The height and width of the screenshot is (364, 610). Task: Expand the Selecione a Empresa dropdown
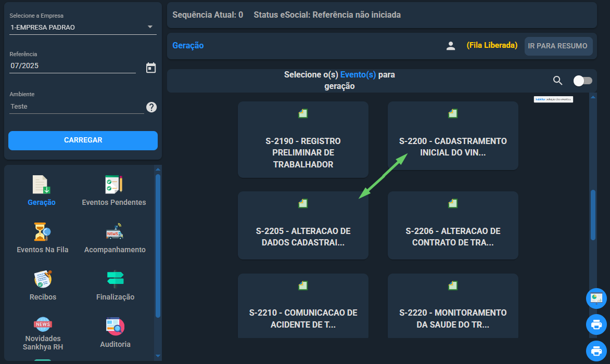coord(83,27)
